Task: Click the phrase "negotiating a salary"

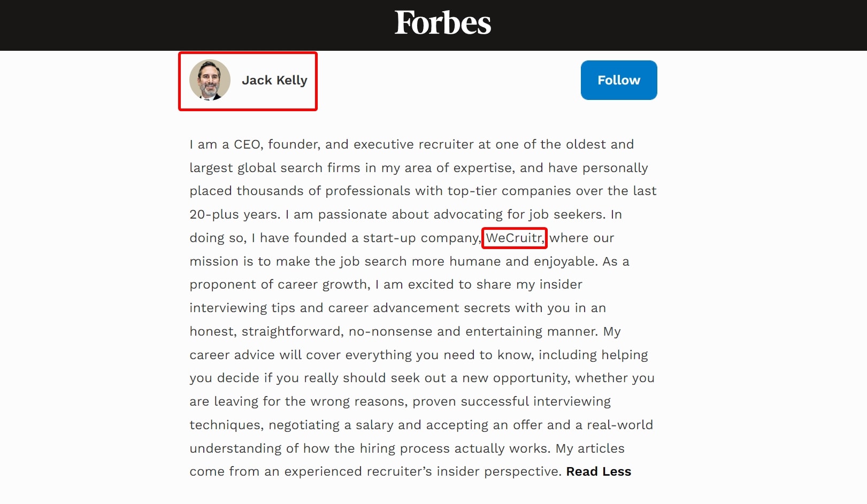Action: point(331,425)
